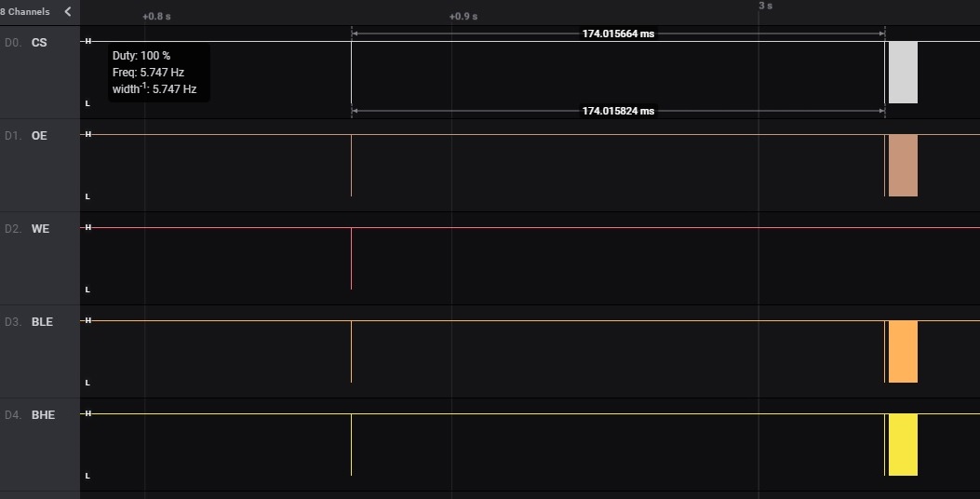Click the brown OE data burst block
Image resolution: width=980 pixels, height=499 pixels.
[903, 166]
